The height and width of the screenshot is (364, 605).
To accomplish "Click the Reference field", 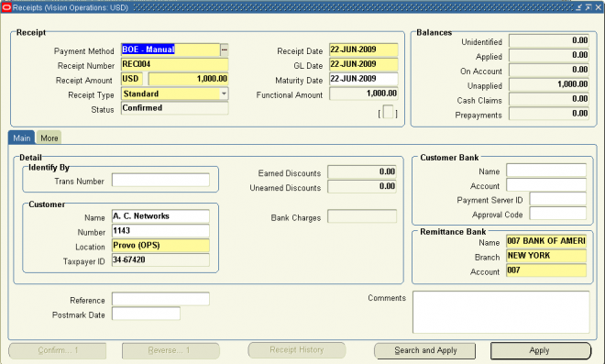I will [160, 299].
